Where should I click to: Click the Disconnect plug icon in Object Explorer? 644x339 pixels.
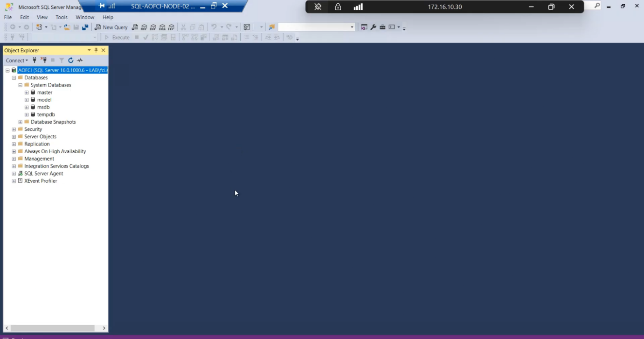click(43, 60)
